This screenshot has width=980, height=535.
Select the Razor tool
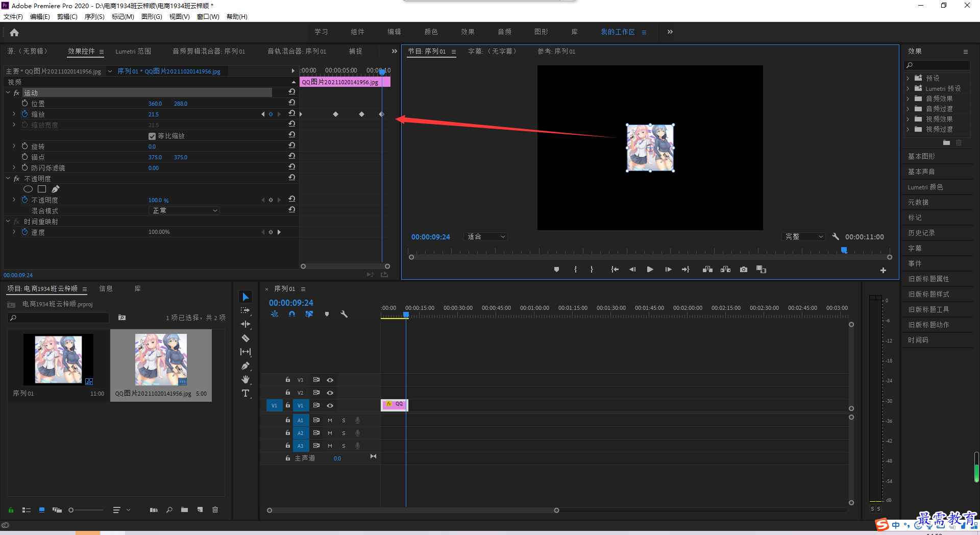pos(246,338)
